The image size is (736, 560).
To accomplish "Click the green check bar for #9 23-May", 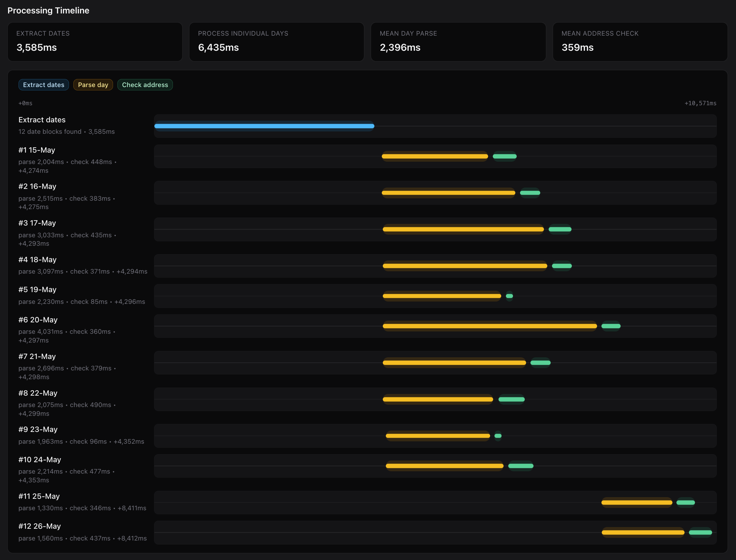I will tap(498, 436).
